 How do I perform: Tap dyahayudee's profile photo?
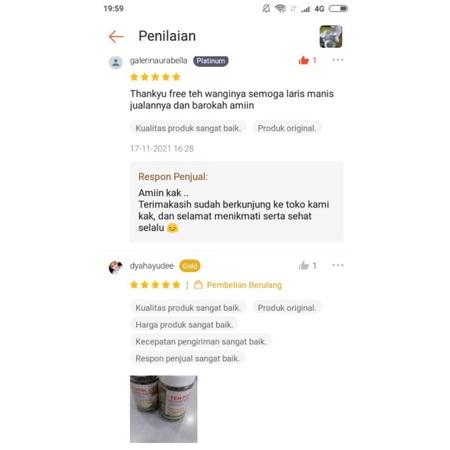[x=116, y=267]
